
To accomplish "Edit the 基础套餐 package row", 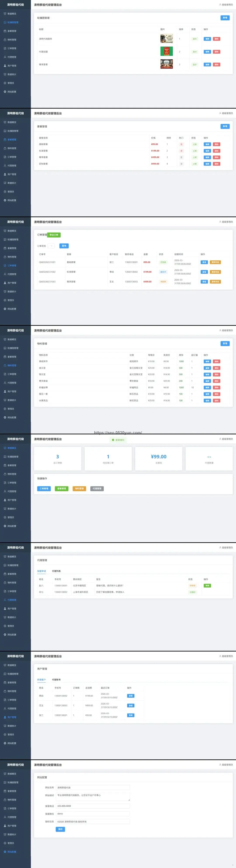I will (207, 144).
